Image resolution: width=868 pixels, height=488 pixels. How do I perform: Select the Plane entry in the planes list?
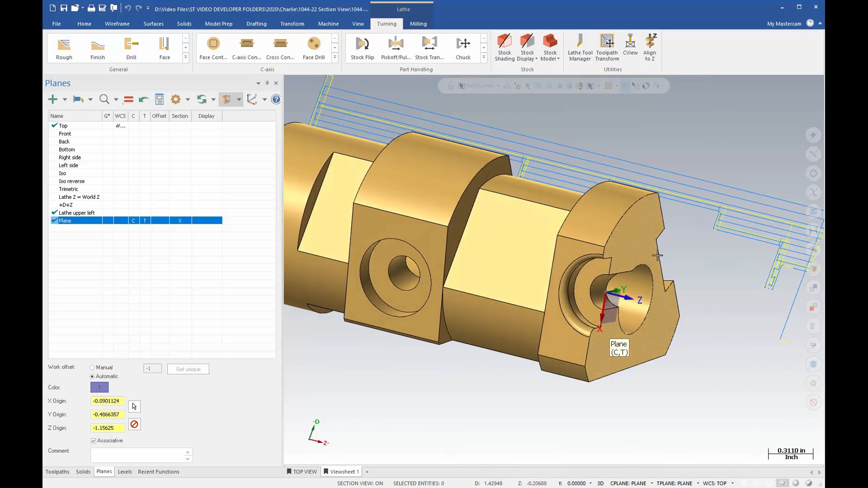64,221
